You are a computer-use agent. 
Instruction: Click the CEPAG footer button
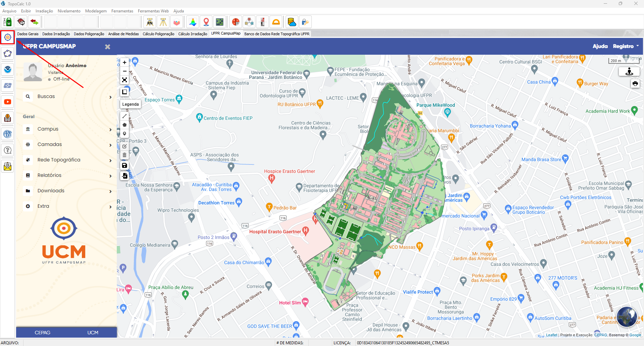(x=42, y=333)
